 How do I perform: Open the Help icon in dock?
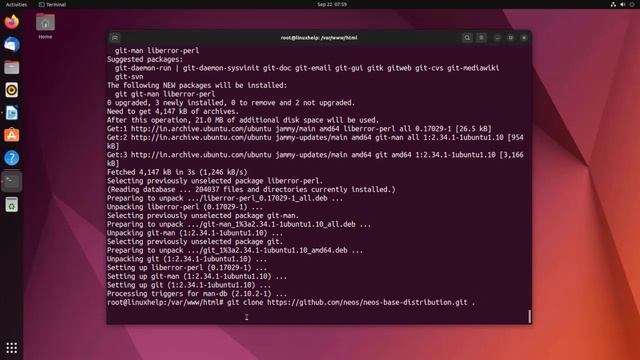click(11, 158)
